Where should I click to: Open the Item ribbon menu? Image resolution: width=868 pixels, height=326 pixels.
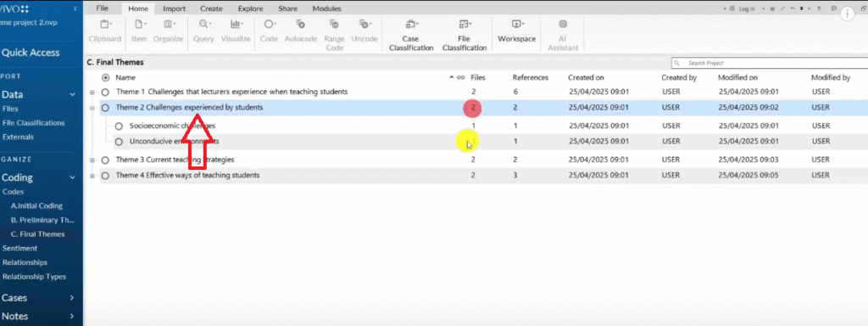pyautogui.click(x=138, y=31)
